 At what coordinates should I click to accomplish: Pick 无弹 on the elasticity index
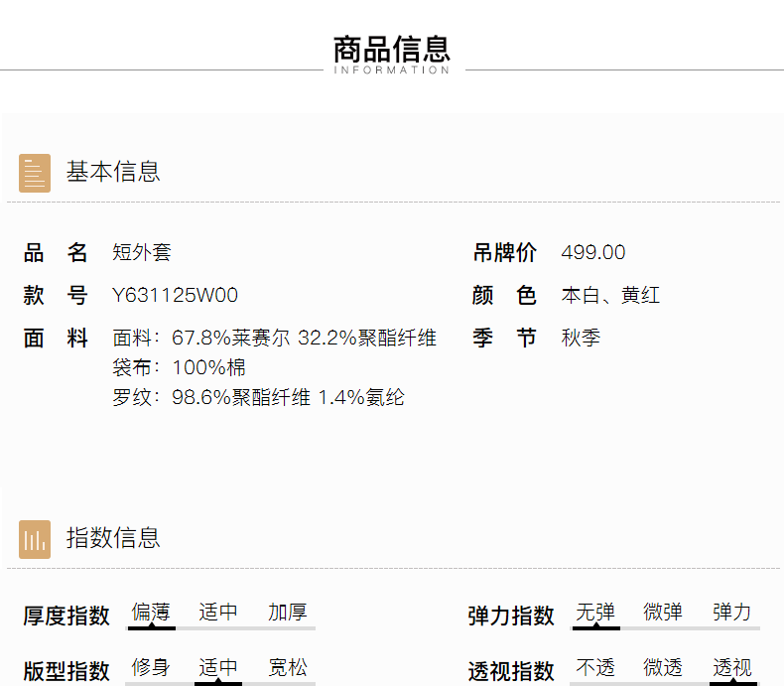(595, 613)
